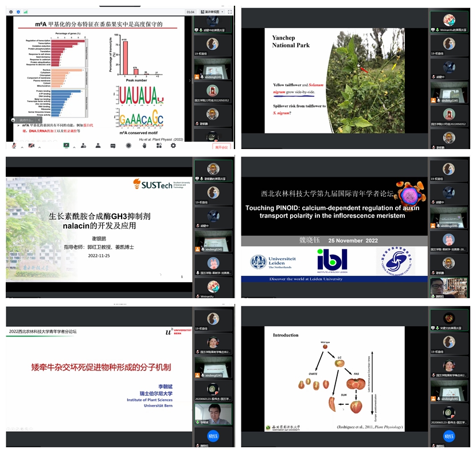Check the network signal bars icon
The width and height of the screenshot is (476, 453).
(25, 11)
